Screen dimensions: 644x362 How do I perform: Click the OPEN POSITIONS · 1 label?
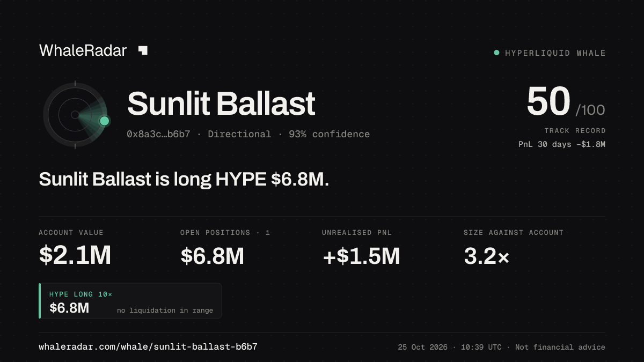pos(225,233)
